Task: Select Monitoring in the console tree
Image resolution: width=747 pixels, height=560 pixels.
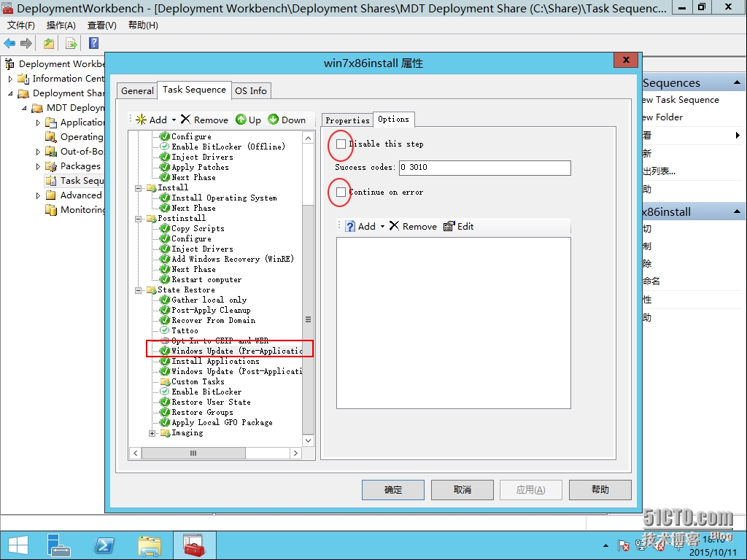Action: tap(75, 210)
